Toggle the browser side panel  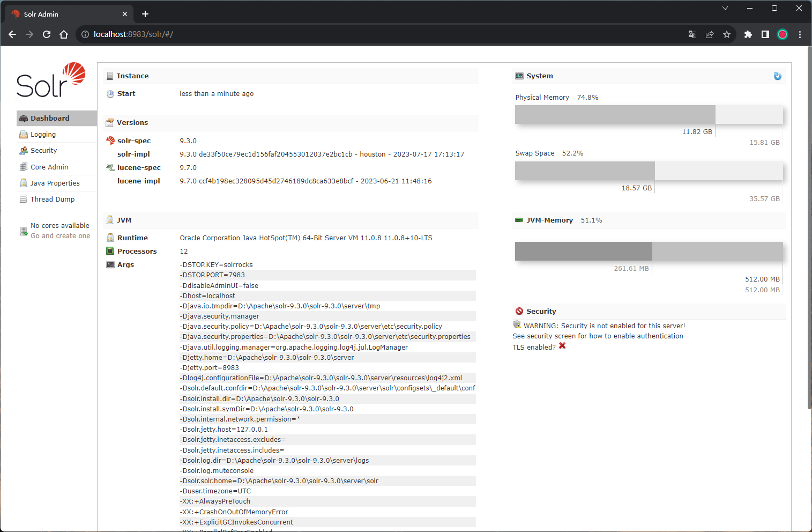click(x=765, y=34)
